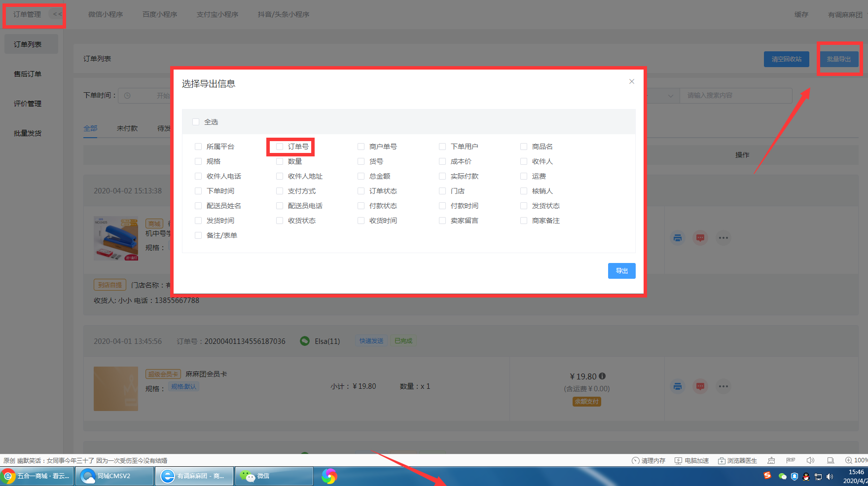Check the 订单状态 option
Viewport: 868px width, 486px height.
point(361,191)
